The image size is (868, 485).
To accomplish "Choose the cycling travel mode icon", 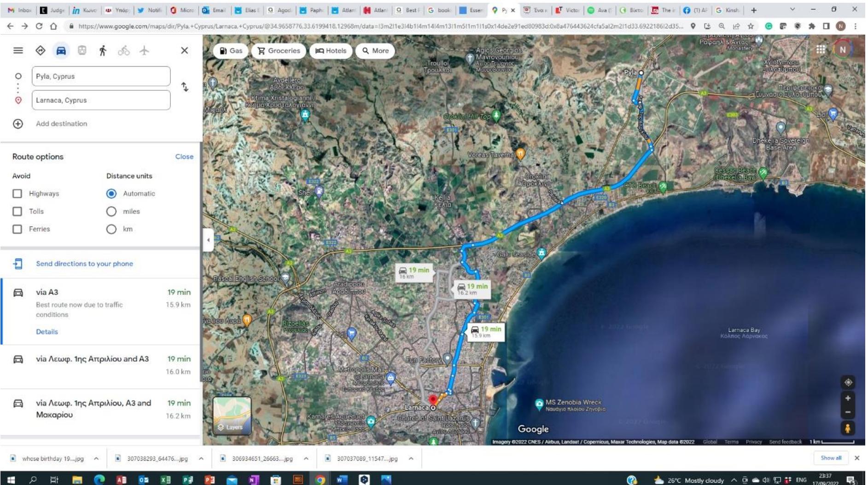I will (x=123, y=51).
